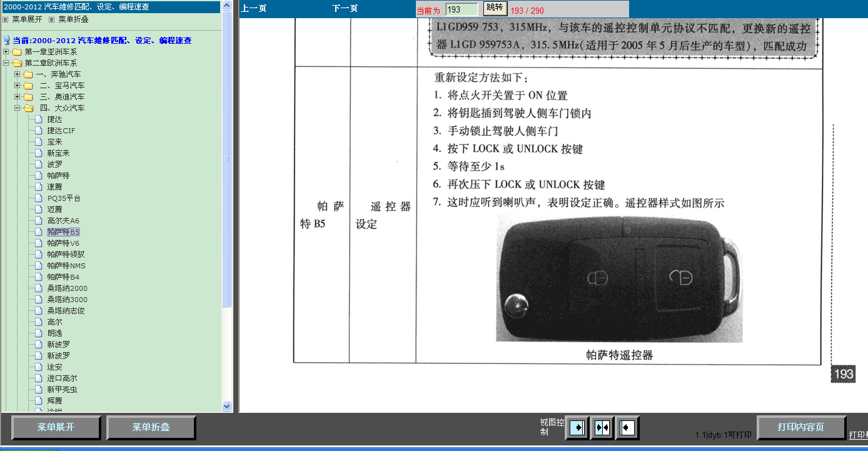Click the folder icon of 第一章亚洲车系
The image size is (868, 451).
click(x=17, y=52)
